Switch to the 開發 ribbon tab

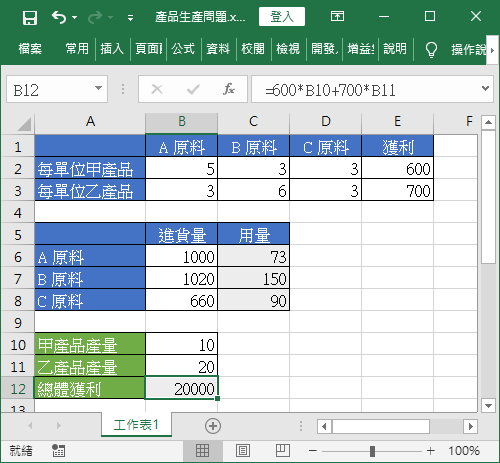click(324, 49)
